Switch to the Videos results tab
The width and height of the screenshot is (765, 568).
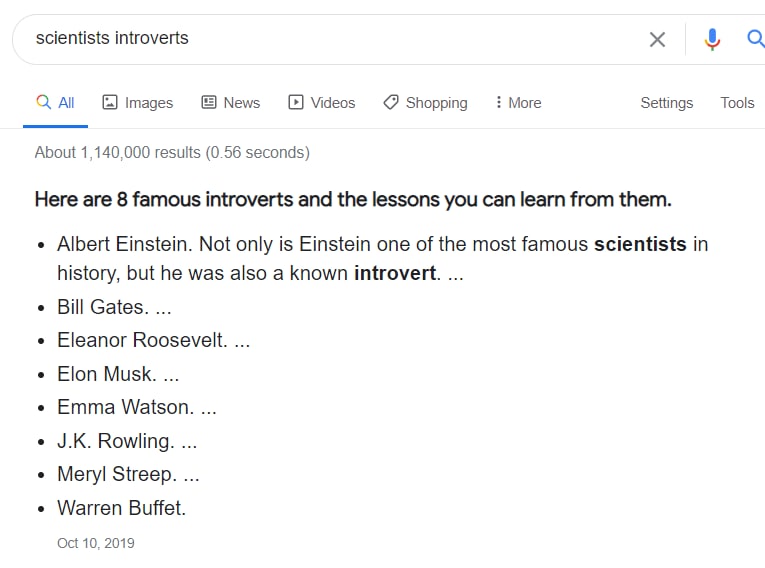click(x=322, y=103)
